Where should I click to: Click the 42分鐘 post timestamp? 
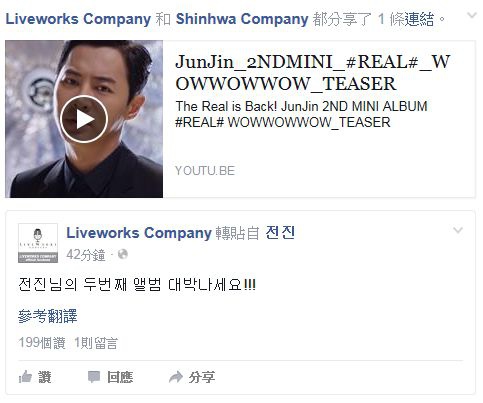point(86,255)
